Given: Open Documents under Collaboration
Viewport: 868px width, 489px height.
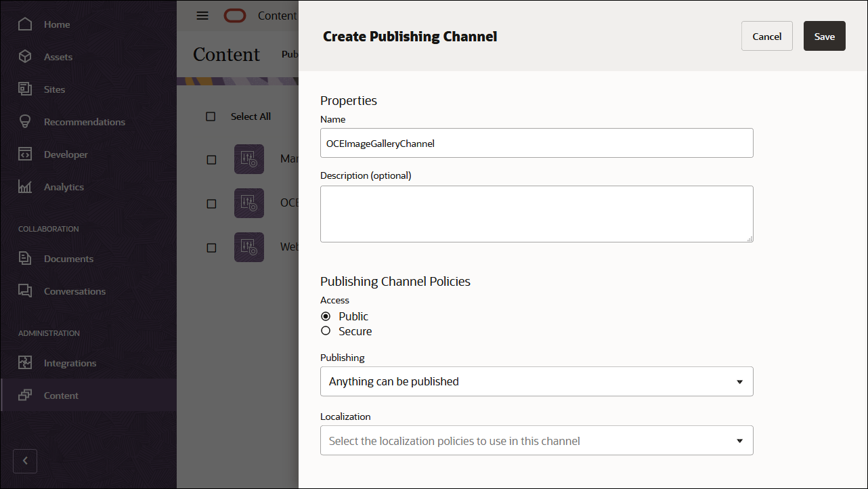Looking at the screenshot, I should click(69, 258).
